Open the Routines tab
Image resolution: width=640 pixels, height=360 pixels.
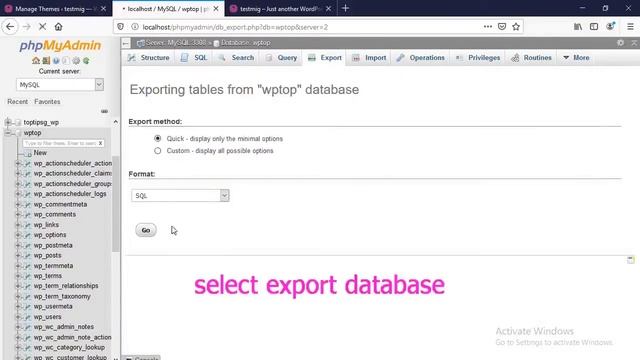pyautogui.click(x=531, y=58)
